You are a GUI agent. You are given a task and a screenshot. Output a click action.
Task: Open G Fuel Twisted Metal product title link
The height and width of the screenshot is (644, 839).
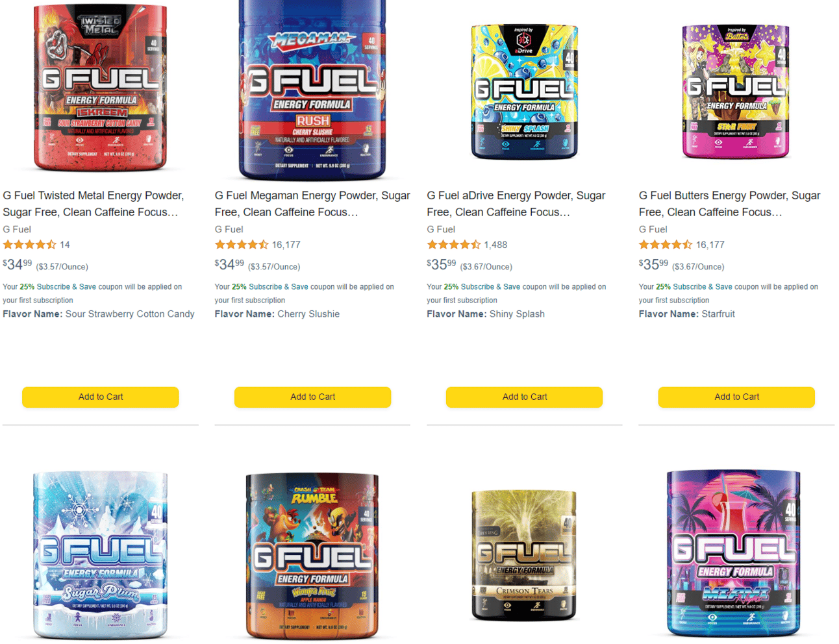tap(94, 204)
